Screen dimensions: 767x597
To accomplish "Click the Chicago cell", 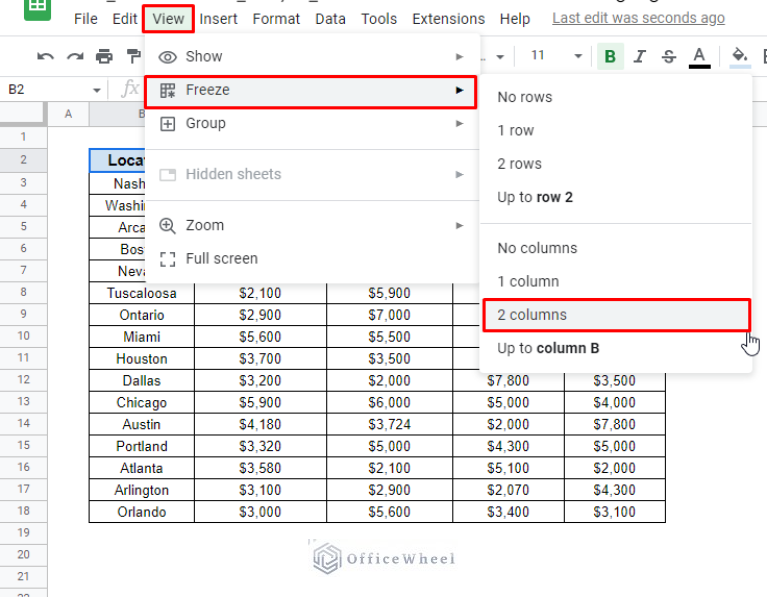I will coord(142,402).
